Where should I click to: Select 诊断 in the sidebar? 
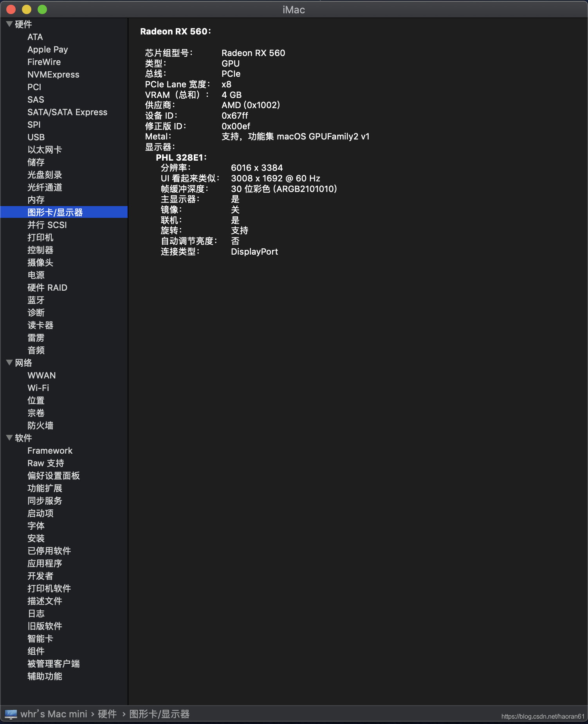pyautogui.click(x=36, y=313)
